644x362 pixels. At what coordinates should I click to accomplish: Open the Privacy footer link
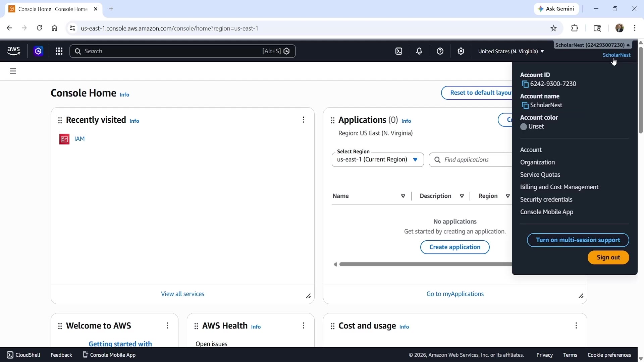544,355
